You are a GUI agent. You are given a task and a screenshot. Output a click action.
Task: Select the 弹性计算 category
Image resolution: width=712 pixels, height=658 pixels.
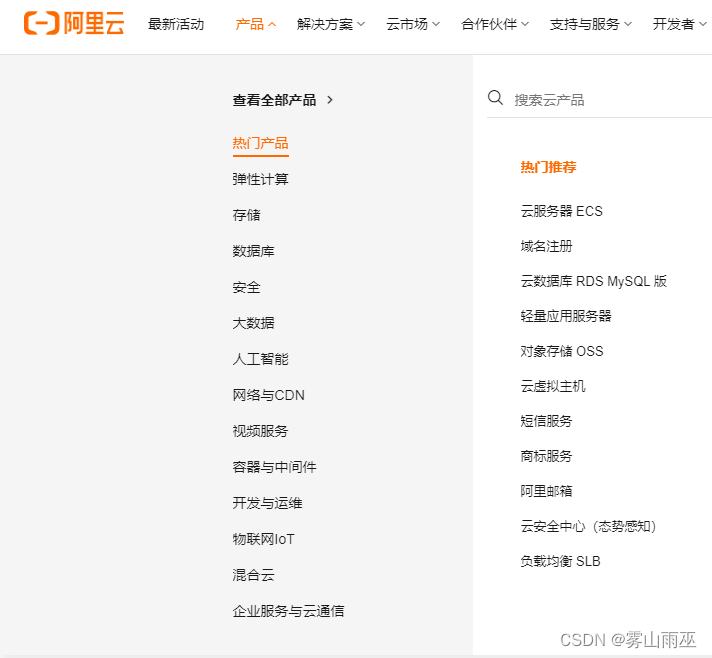pos(261,179)
